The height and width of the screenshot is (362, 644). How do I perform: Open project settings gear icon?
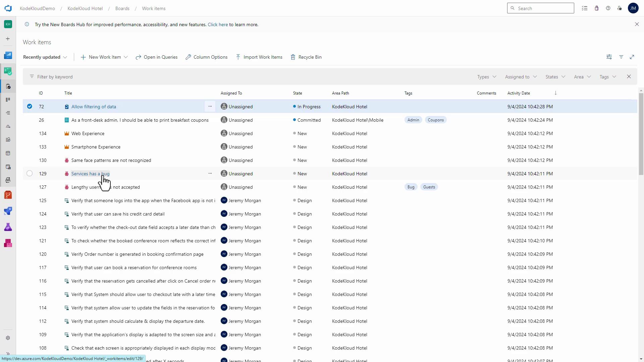[x=8, y=338]
